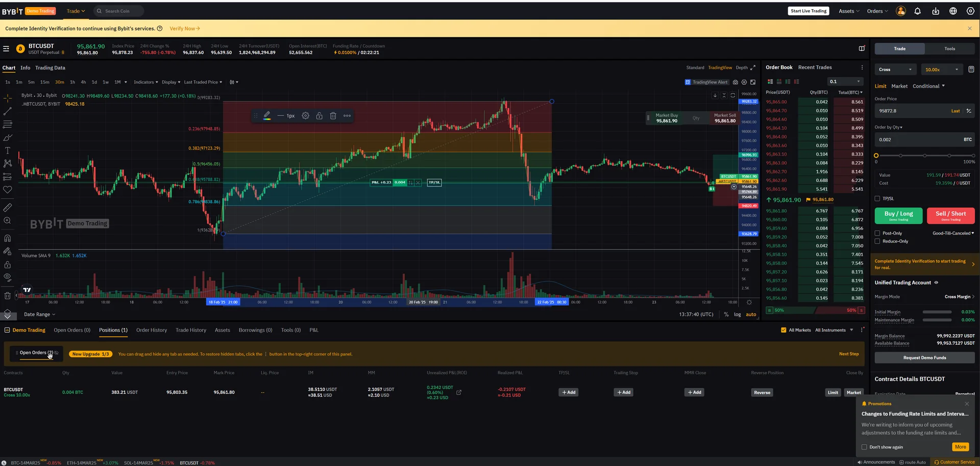
Task: Click the Search Coin field
Action: [x=118, y=11]
